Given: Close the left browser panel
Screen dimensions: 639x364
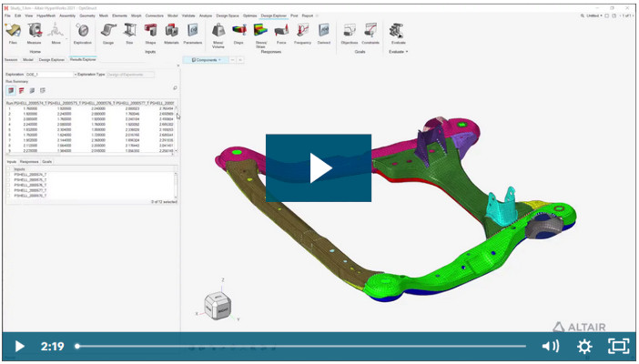Looking at the screenshot, I should pyautogui.click(x=178, y=66).
